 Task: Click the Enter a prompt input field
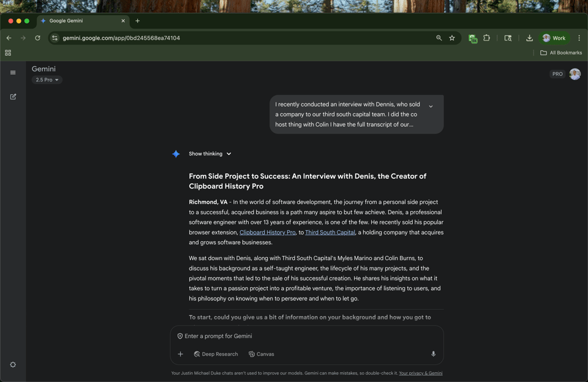tap(306, 336)
